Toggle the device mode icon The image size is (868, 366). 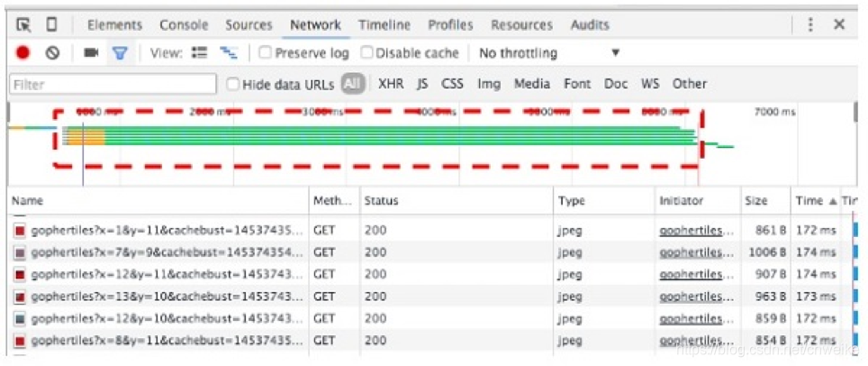[51, 25]
